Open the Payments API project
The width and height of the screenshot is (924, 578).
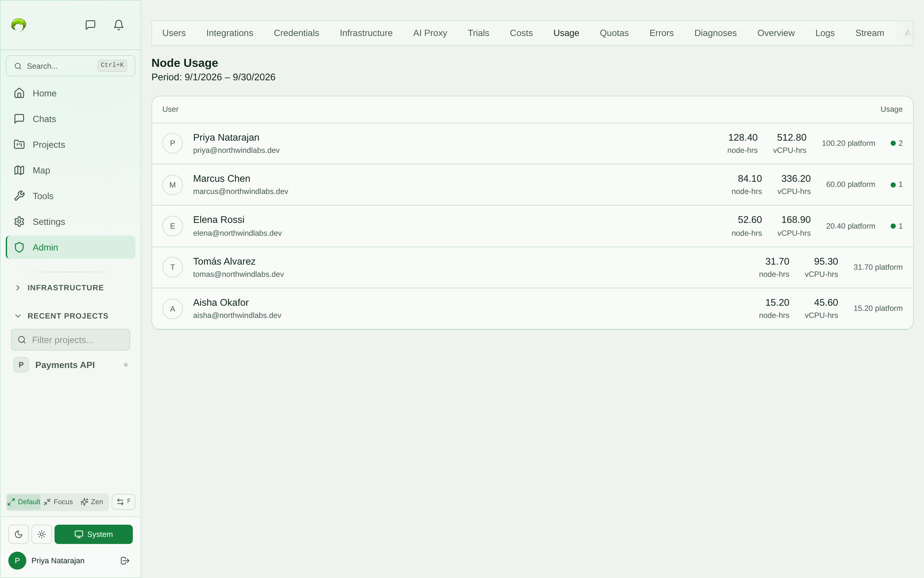70,365
